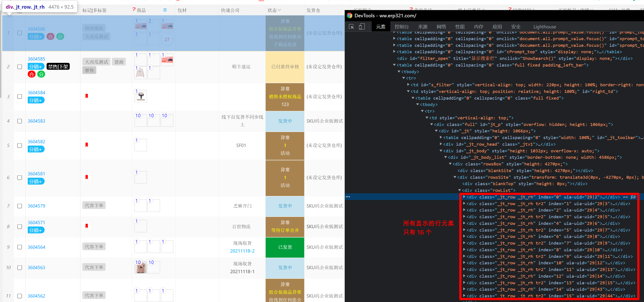Check the checkbox for order 3604585

click(20, 67)
